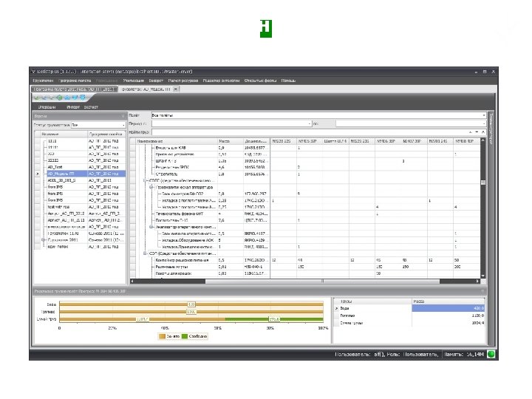Select the Топливо row in Грузы table
This screenshot has width=532, height=399.
coord(409,316)
